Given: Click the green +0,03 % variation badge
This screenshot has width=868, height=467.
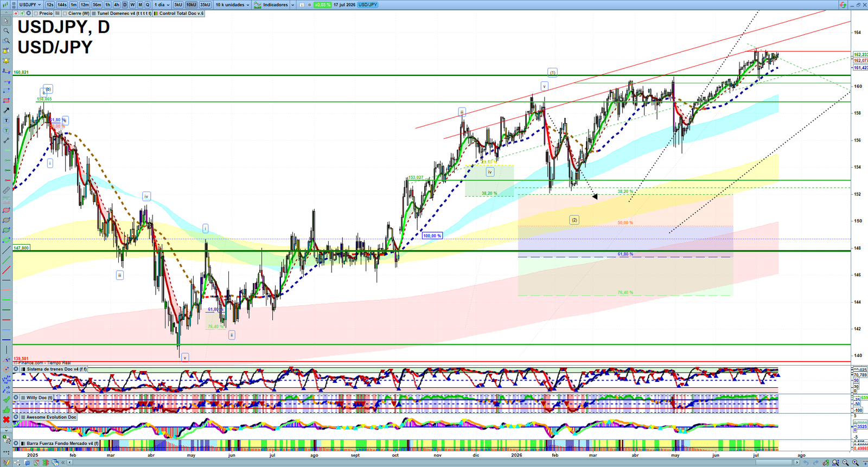Looking at the screenshot, I should (322, 5).
